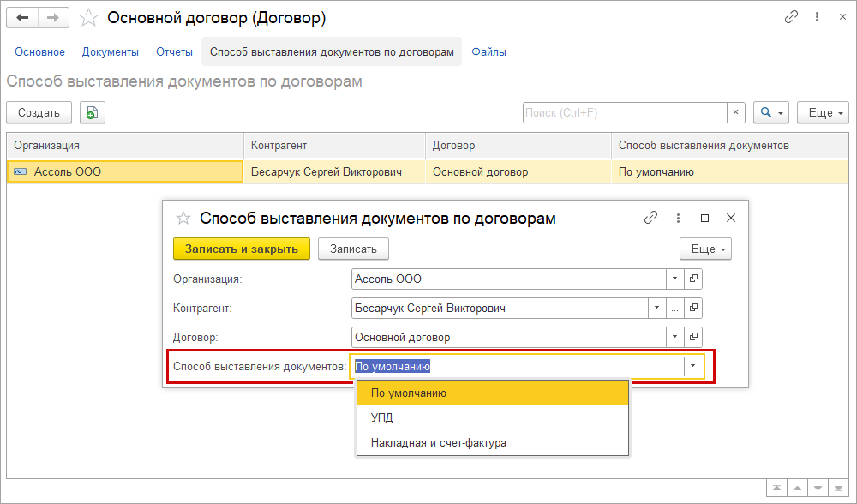The width and height of the screenshot is (857, 504).
Task: Open the Договор field's linked record icon
Action: (694, 338)
